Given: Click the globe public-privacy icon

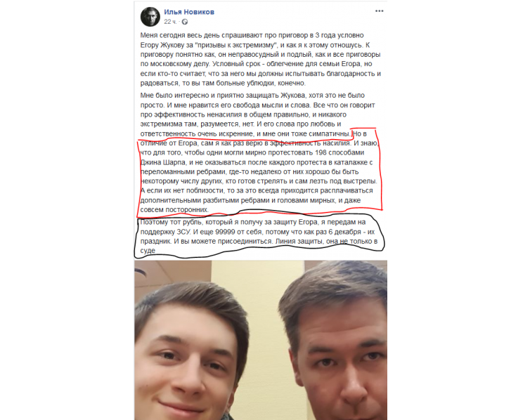Looking at the screenshot, I should point(185,22).
